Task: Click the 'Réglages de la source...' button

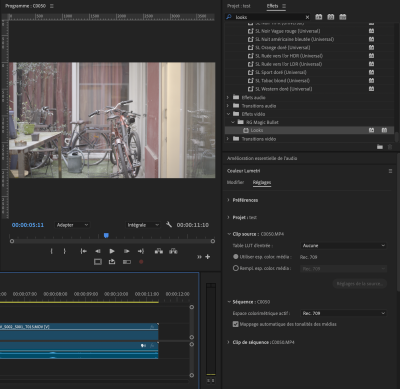Action: tap(360, 284)
